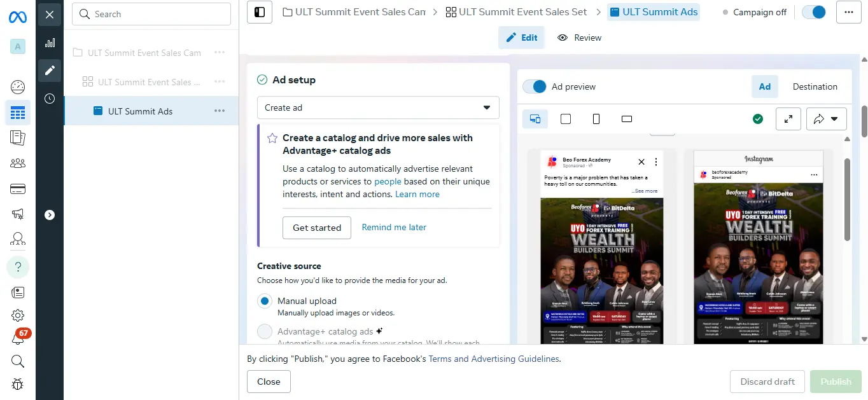The image size is (868, 400).
Task: Open the account avatar labeled A
Action: click(x=18, y=46)
